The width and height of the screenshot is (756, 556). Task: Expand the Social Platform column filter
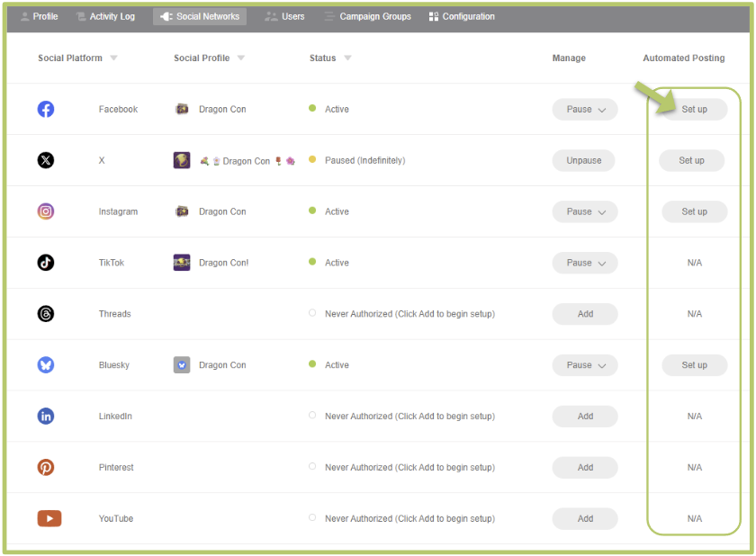click(113, 58)
